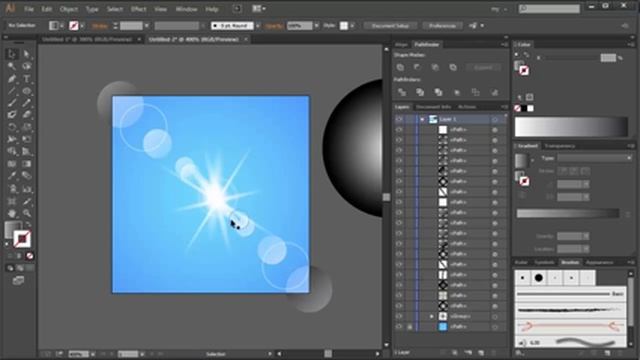Choose the Rotate tool

point(11,127)
